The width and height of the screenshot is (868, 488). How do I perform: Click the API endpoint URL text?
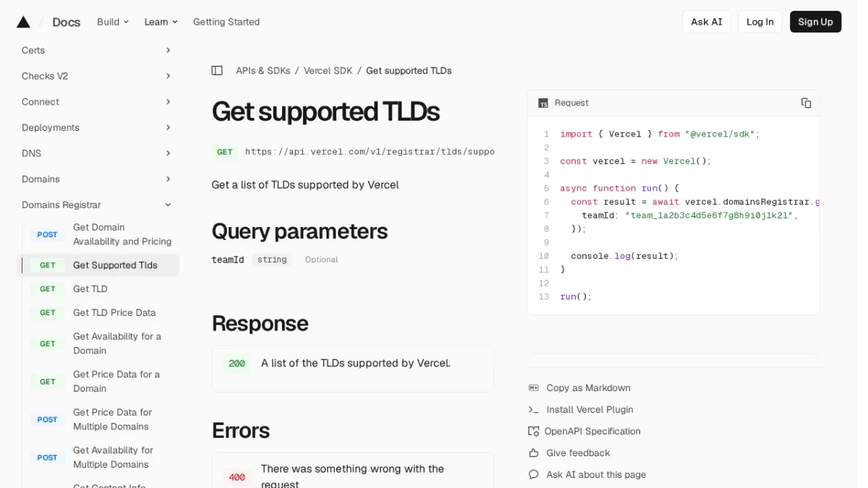[370, 152]
